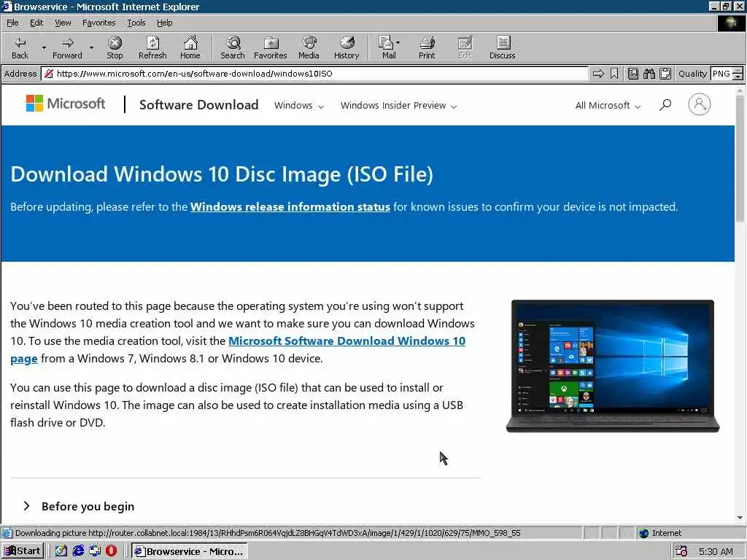Click the clipboard icon near Quality
This screenshot has height=560, width=747.
point(665,74)
